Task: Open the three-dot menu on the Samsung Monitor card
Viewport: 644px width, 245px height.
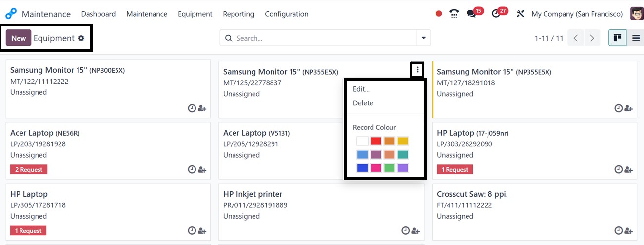Action: pos(417,70)
